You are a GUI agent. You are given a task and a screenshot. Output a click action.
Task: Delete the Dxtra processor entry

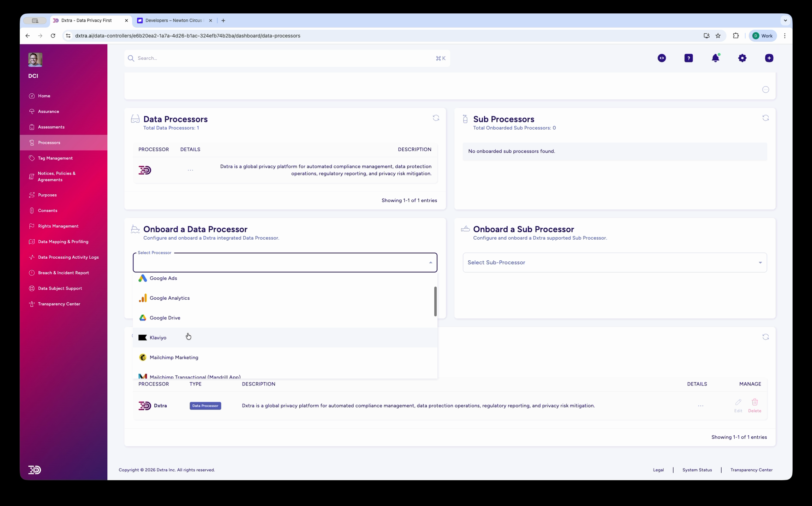[755, 405]
